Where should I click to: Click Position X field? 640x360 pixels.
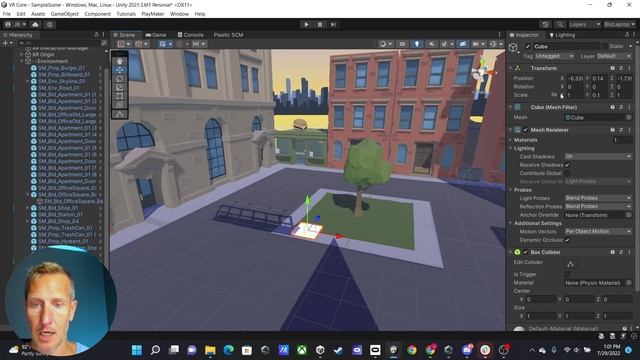(x=575, y=78)
